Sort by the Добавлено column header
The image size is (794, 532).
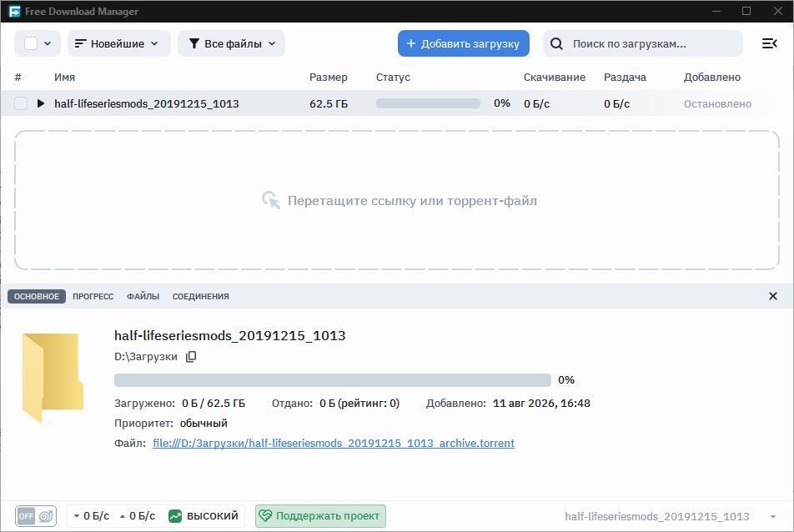(x=712, y=77)
